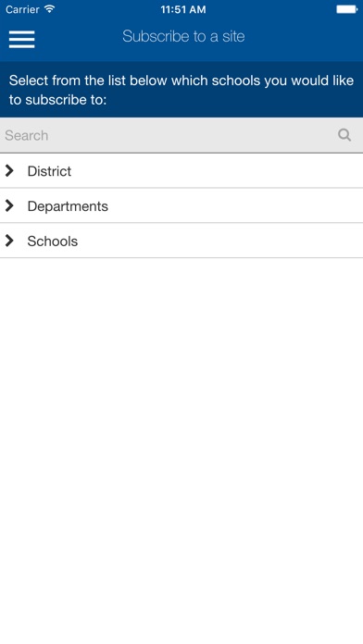Select the Departments list row
The width and height of the screenshot is (363, 644).
pyautogui.click(x=181, y=205)
